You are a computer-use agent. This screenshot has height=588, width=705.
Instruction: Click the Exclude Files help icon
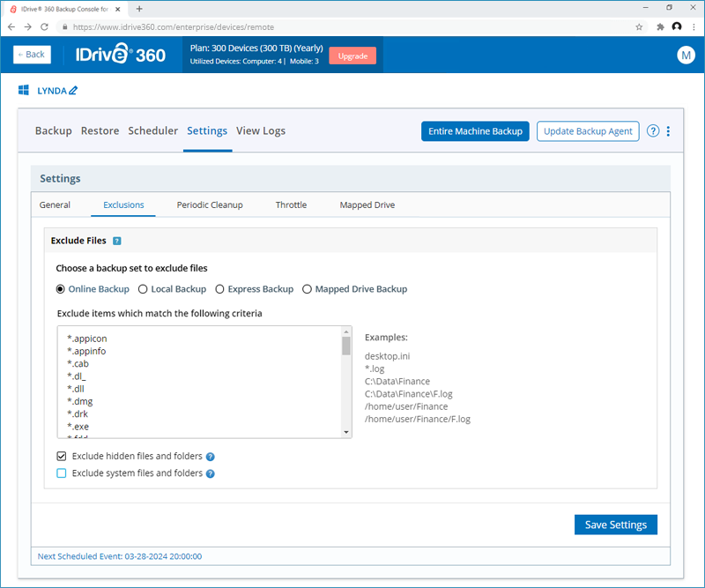[x=117, y=241]
